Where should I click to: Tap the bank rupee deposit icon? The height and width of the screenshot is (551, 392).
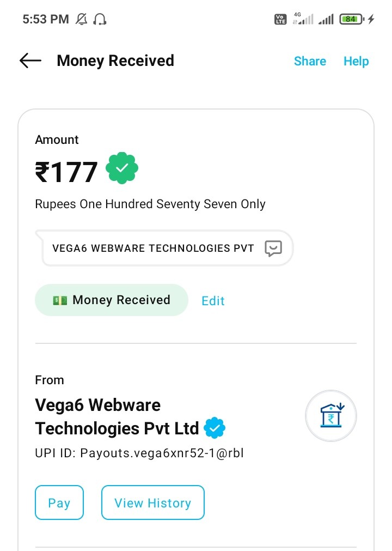(x=331, y=416)
